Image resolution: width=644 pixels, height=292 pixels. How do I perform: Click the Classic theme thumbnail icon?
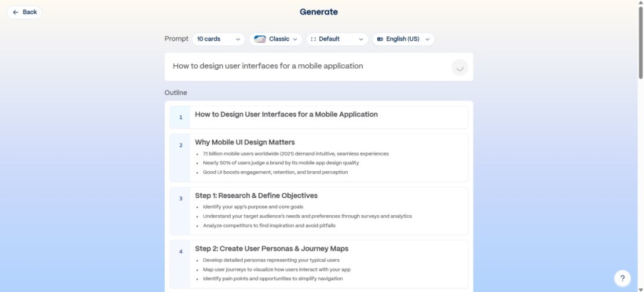click(x=260, y=39)
